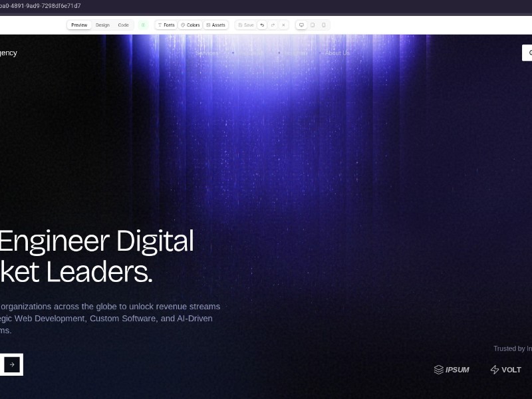Switch to the Preview tab

79,25
